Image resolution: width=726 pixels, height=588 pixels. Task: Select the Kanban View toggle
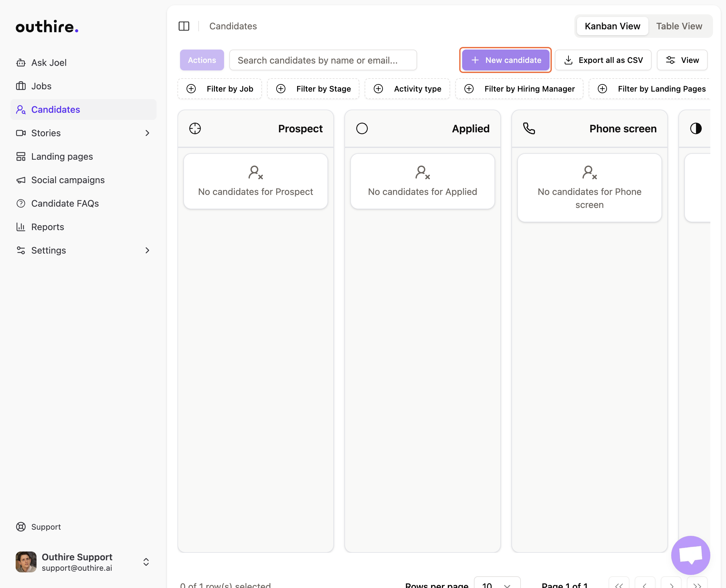pos(612,26)
